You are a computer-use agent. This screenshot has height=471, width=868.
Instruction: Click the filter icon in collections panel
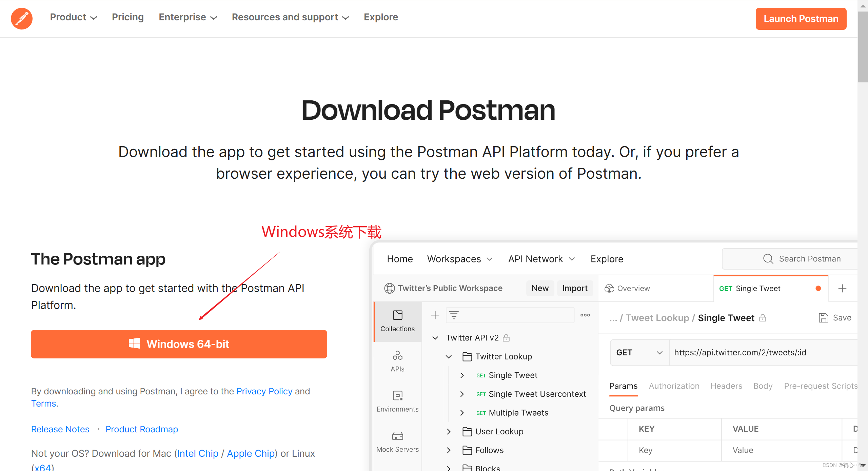coord(454,315)
